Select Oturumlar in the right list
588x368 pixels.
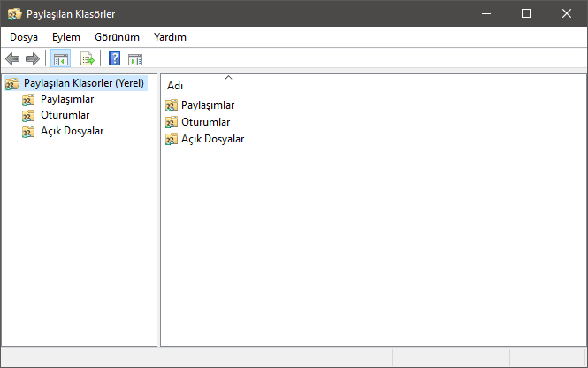(x=205, y=122)
